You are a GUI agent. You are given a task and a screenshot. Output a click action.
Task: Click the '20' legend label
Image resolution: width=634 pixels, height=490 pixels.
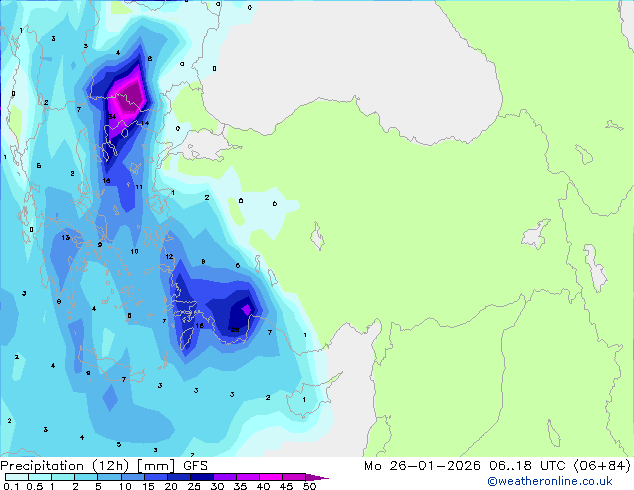(x=171, y=486)
